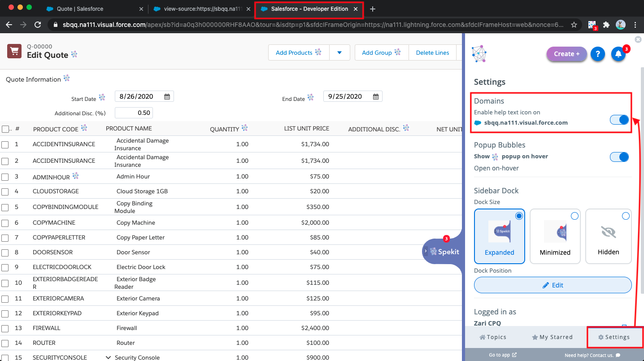The height and width of the screenshot is (361, 644).
Task: Open the help question mark button
Action: coord(597,54)
